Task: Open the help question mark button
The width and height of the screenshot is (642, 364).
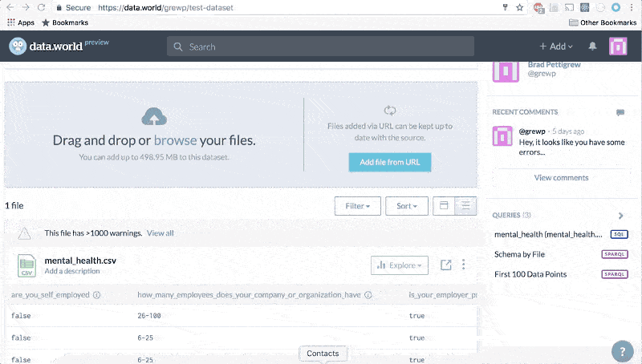Action: [x=623, y=351]
